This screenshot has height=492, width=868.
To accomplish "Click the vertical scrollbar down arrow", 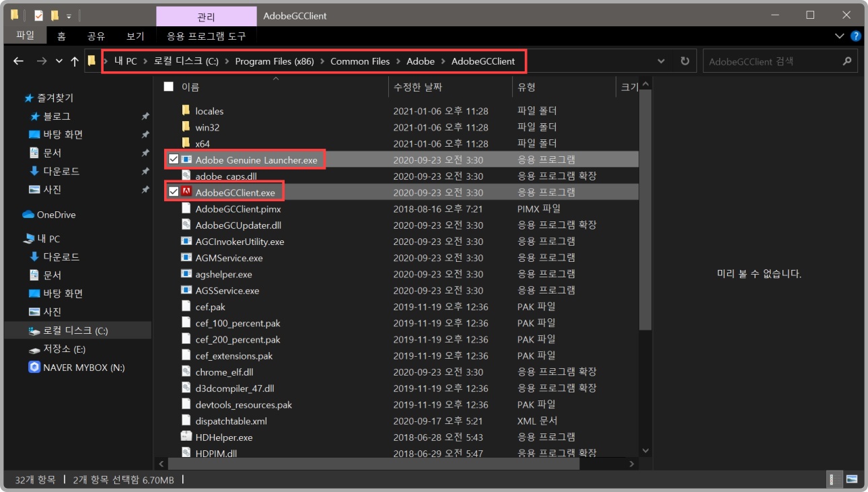I will tap(645, 451).
